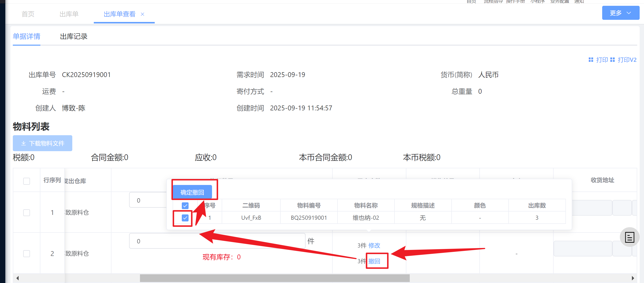Viewport: 644px width, 283px height.
Task: Click the 行序列 column header
Action: pyautogui.click(x=52, y=180)
